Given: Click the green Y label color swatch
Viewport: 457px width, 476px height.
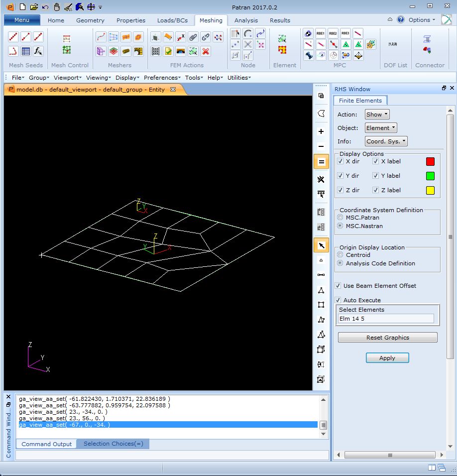Looking at the screenshot, I should pyautogui.click(x=430, y=175).
